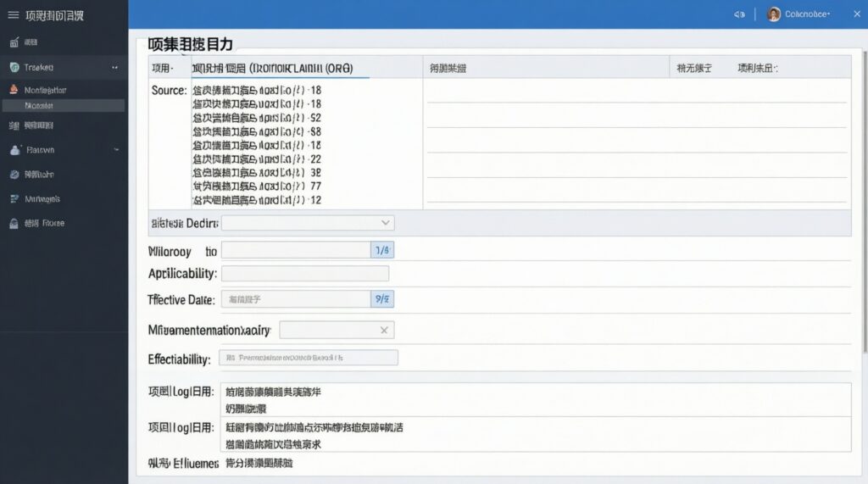Click the 9/2 button beside Effective Date
This screenshot has height=484, width=868.
(x=382, y=299)
